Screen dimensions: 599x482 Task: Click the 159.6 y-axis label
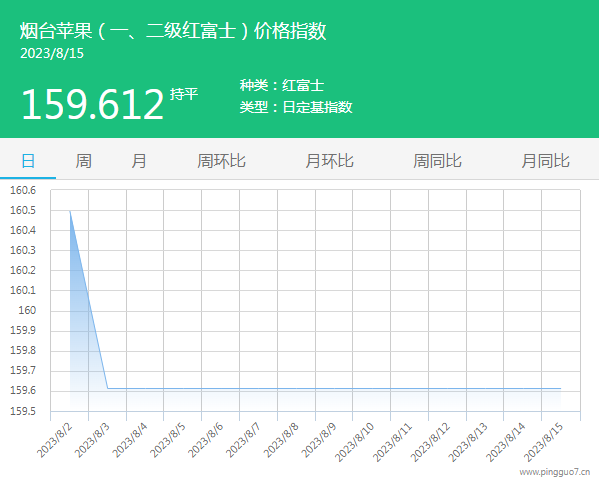pyautogui.click(x=23, y=390)
